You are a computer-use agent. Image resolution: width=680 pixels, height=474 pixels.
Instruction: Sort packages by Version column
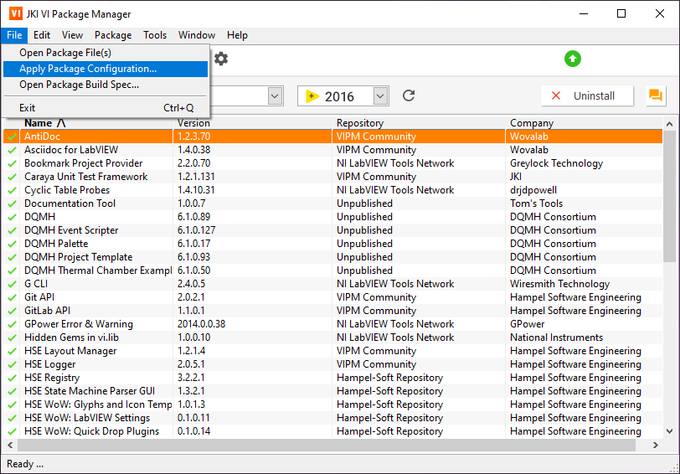tap(253, 123)
